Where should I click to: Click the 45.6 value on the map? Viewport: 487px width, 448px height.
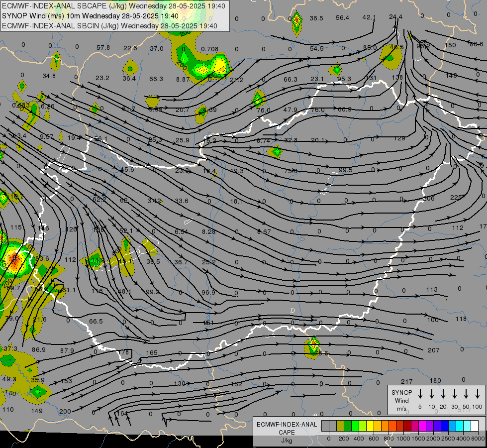click(127, 169)
